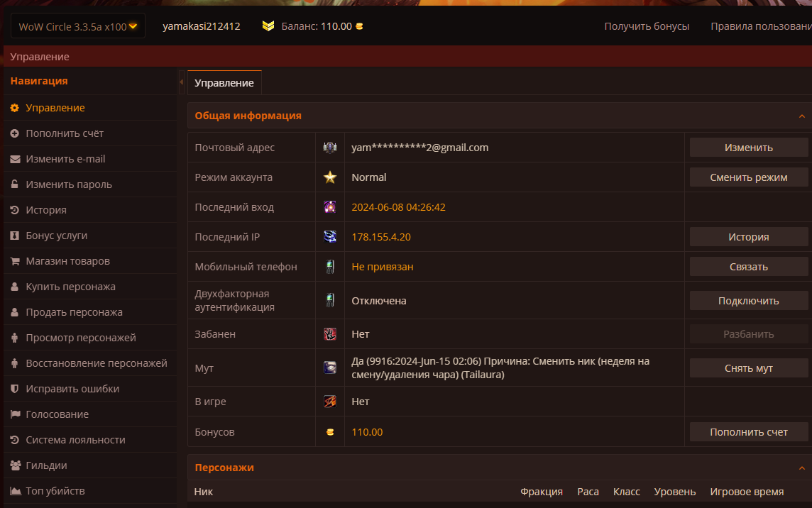Click the coin icon in the Бонусов row

click(x=330, y=432)
